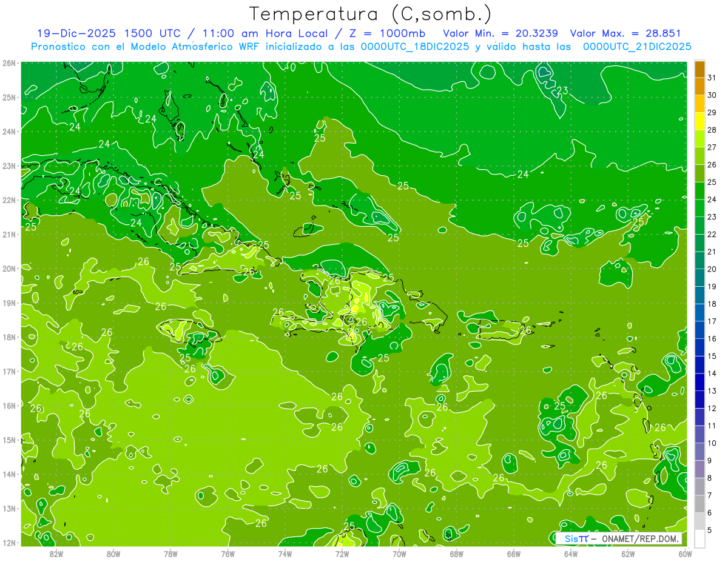Click the 13N latitude axis label
The width and height of the screenshot is (728, 562).
pyautogui.click(x=8, y=508)
